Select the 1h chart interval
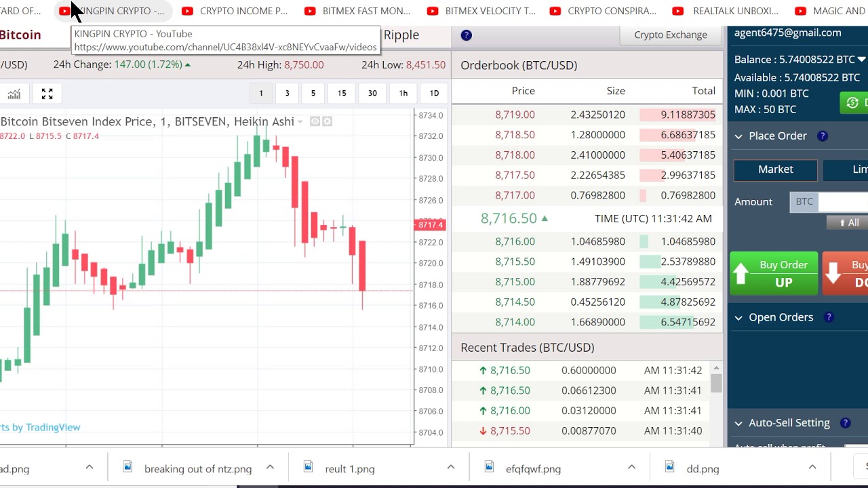Image resolution: width=868 pixels, height=488 pixels. [x=403, y=94]
